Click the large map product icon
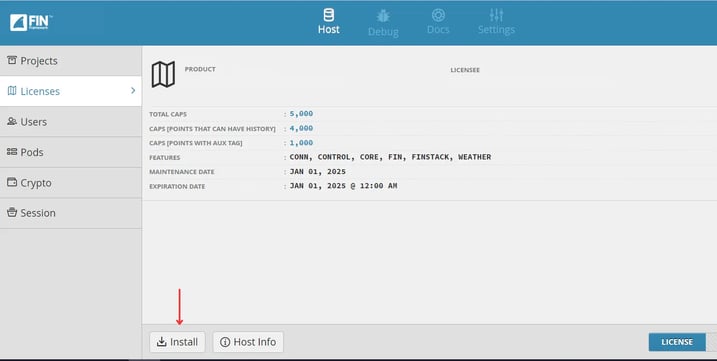 point(163,75)
